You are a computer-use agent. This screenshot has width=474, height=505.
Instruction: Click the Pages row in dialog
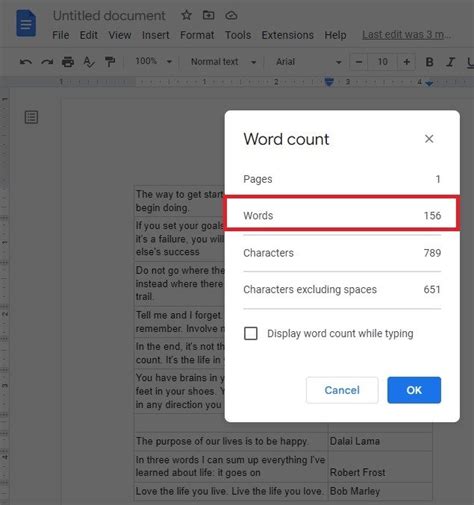tap(342, 179)
